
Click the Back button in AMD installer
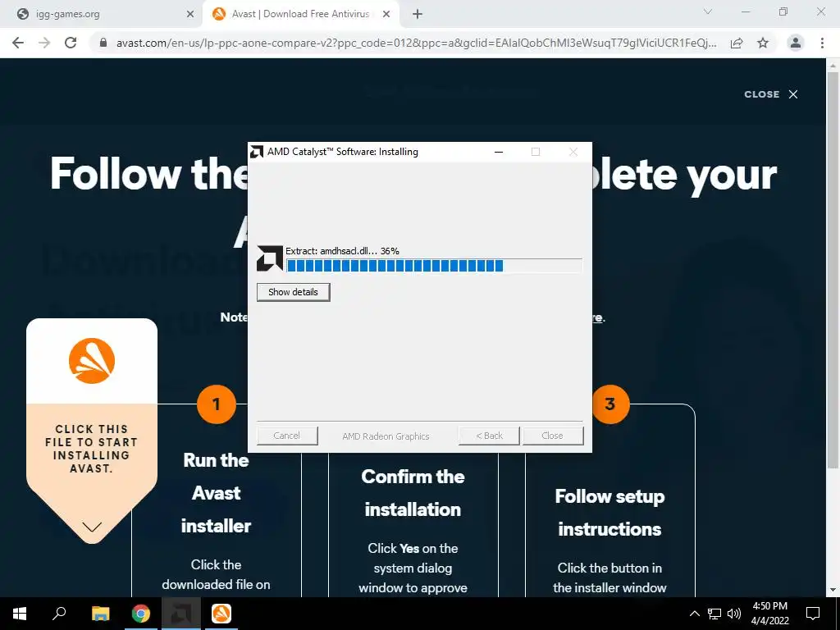point(489,436)
